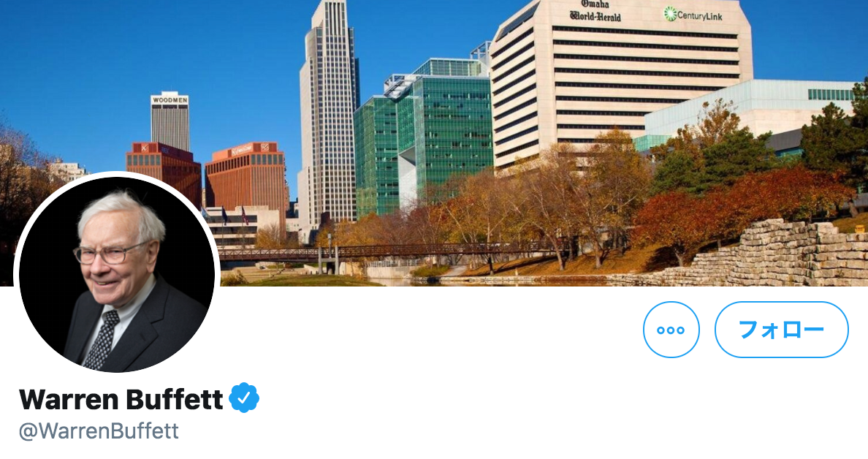Click the blue verified checkmark badge
Screen dimensions: 868x459
coord(244,398)
